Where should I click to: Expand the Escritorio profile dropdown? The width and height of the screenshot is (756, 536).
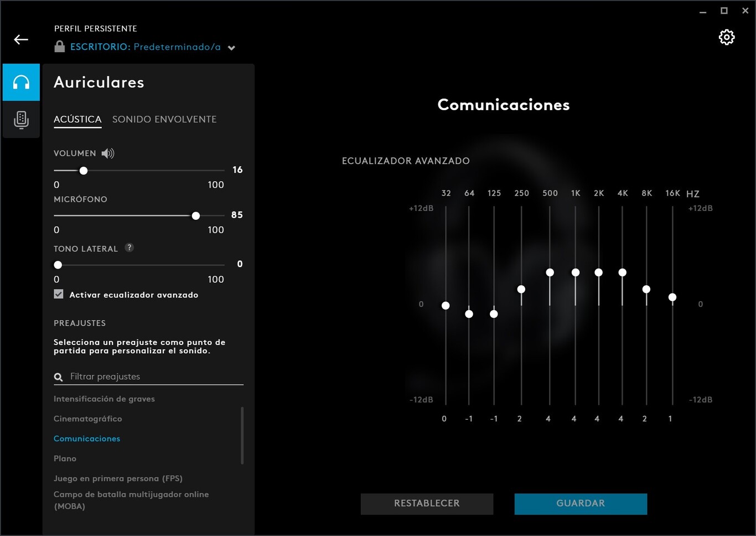(231, 47)
